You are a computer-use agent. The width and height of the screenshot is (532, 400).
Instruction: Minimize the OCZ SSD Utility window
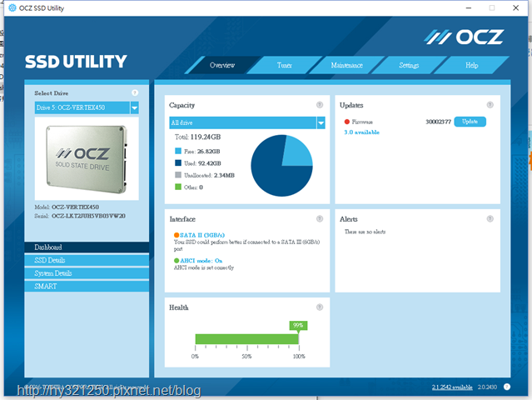coord(469,7)
